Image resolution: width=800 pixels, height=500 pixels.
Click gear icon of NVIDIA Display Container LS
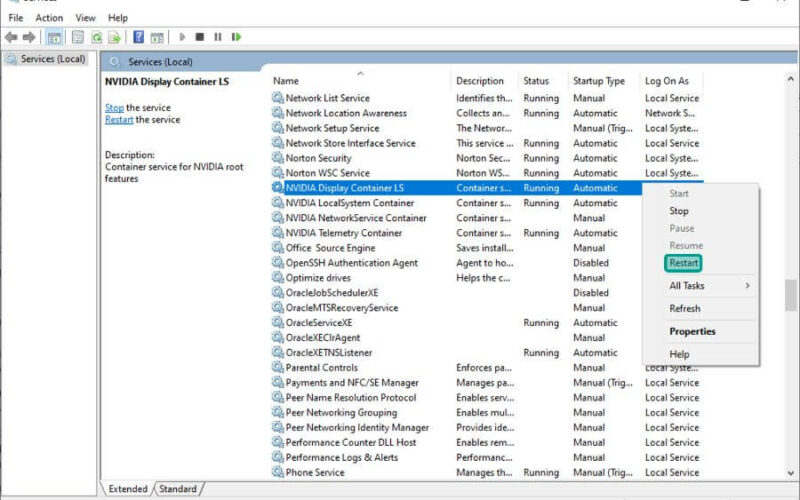tap(278, 187)
